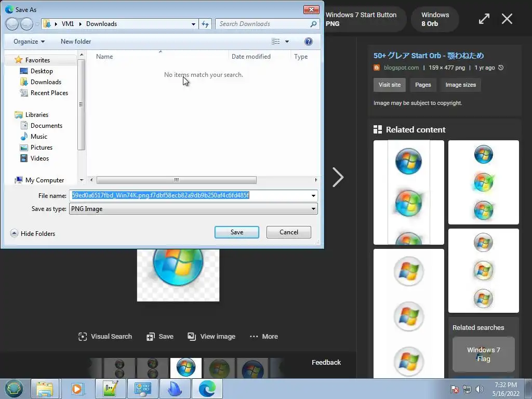Click the horizontal scrollbar in the file list
This screenshot has width=532, height=399.
(177, 180)
